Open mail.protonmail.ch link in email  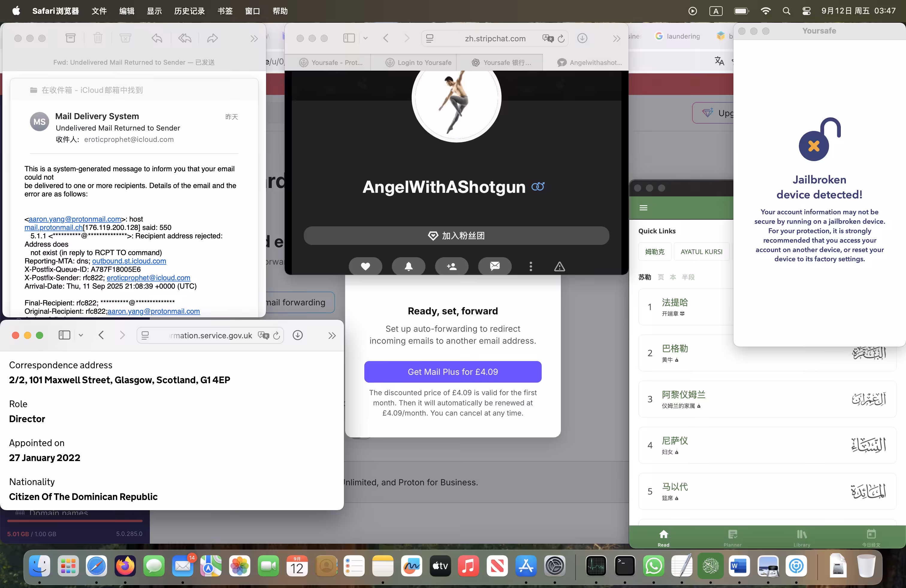click(x=54, y=228)
